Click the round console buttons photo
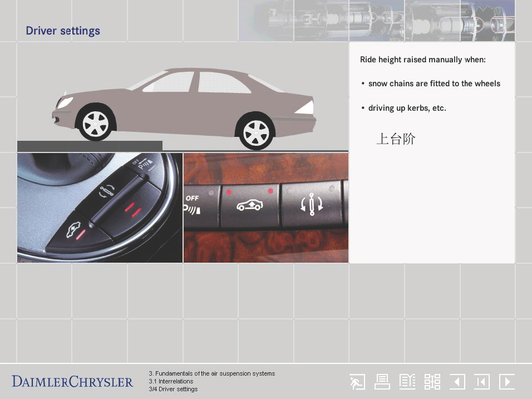 (x=100, y=208)
